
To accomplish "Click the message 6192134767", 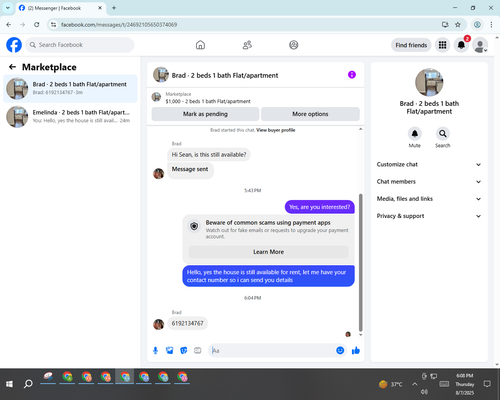I will pos(187,323).
